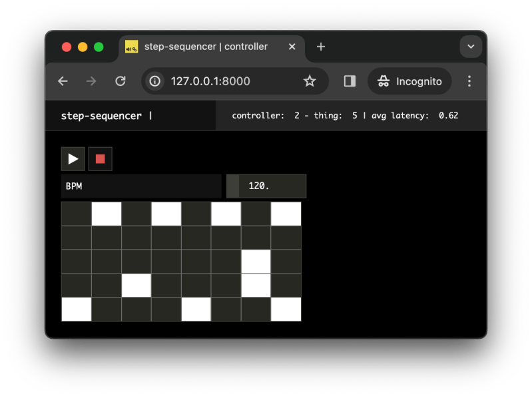Maximize the window with the green button
532x398 pixels.
[99, 47]
